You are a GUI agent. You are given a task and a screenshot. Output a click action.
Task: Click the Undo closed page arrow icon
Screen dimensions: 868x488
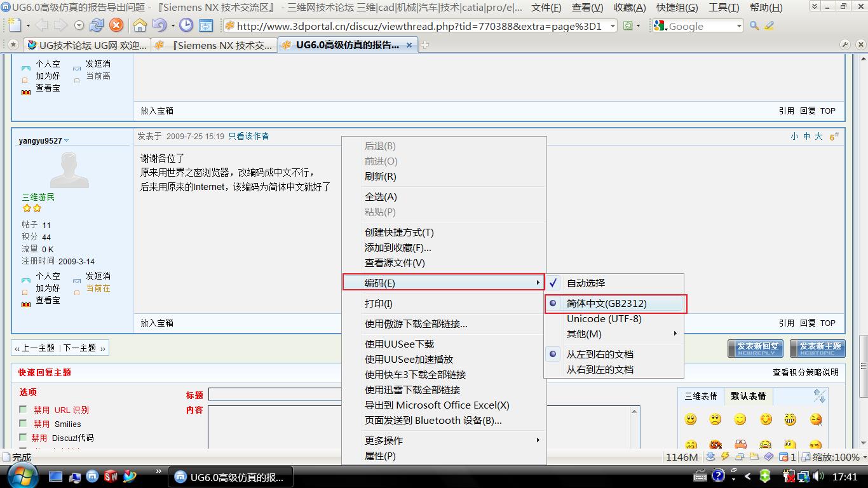tap(159, 25)
